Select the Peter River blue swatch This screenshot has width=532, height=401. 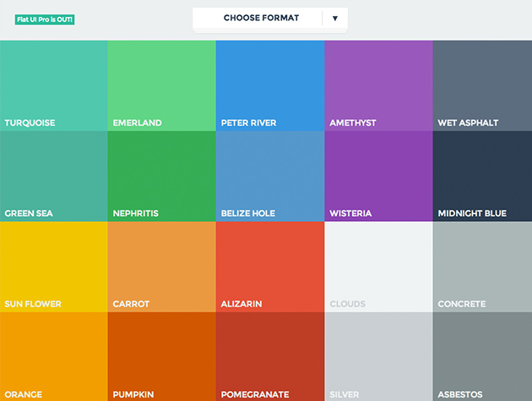coord(270,86)
